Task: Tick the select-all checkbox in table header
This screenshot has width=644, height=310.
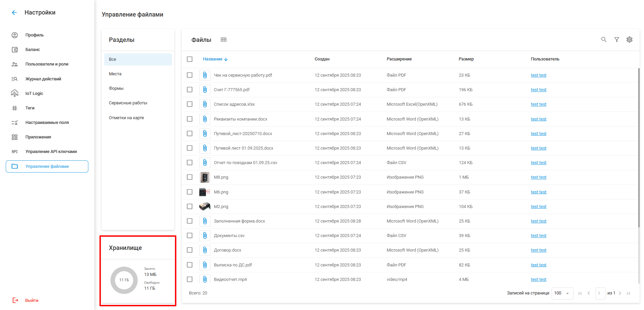Action: (x=190, y=59)
